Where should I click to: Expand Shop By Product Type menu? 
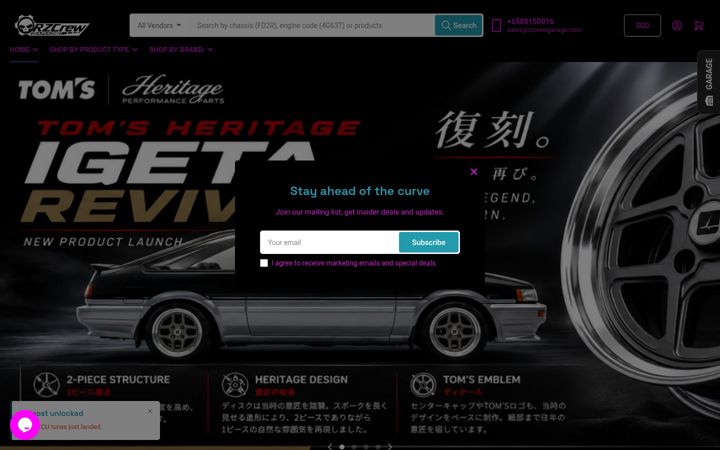click(x=94, y=50)
